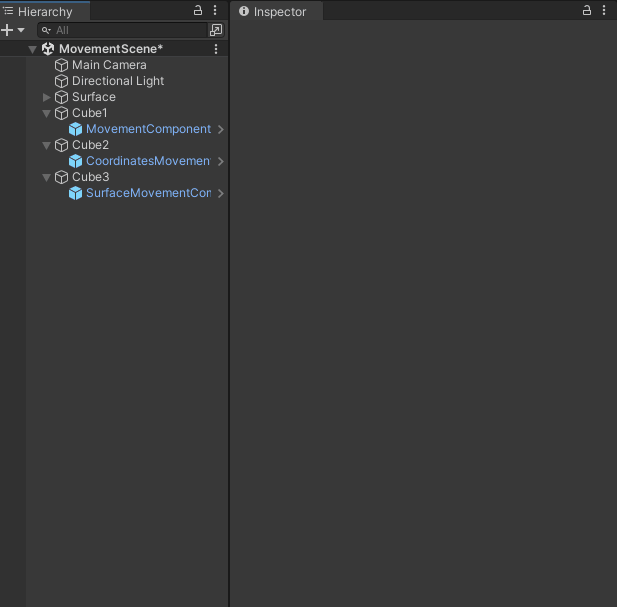Collapse the MovementScene foldout
The height and width of the screenshot is (607, 617).
click(33, 49)
